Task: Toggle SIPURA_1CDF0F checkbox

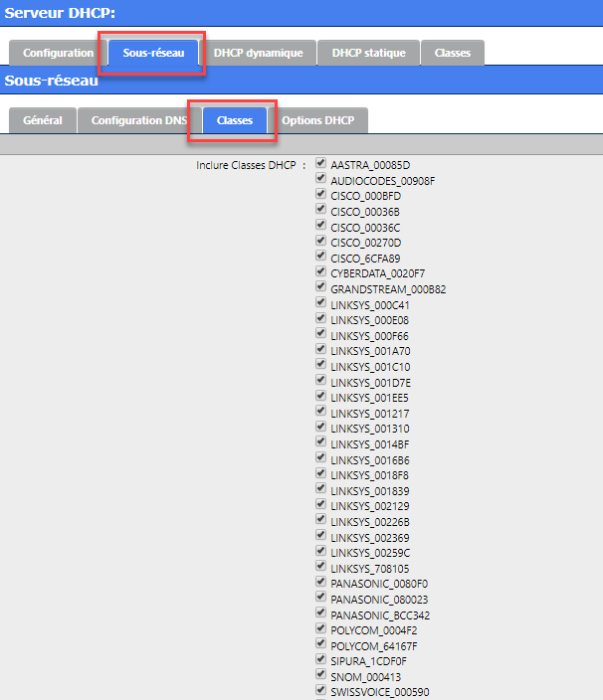Action: (320, 659)
